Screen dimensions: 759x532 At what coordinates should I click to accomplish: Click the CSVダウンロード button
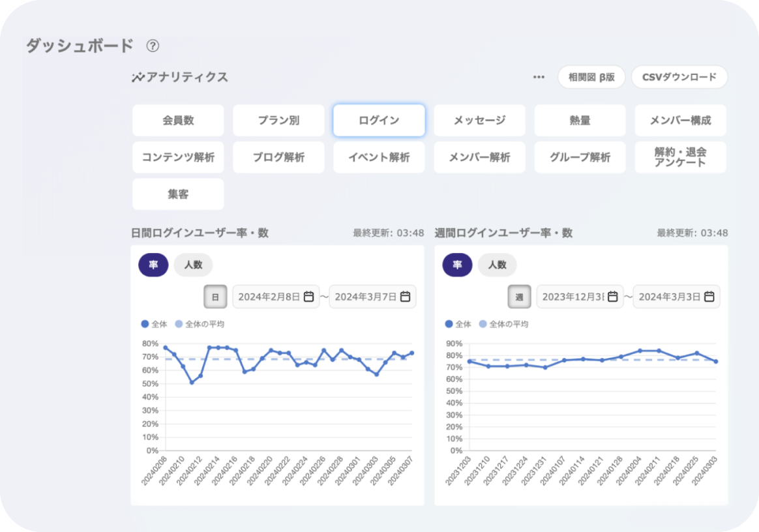[x=679, y=77]
